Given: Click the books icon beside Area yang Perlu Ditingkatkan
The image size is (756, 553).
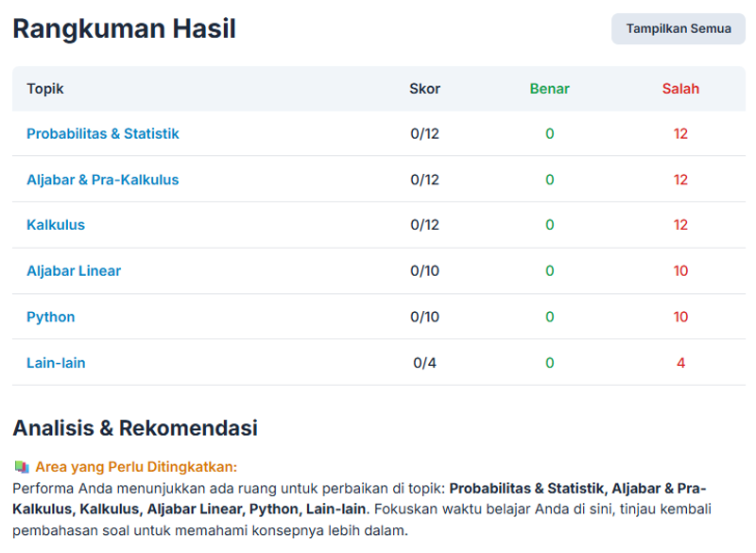Looking at the screenshot, I should click(22, 467).
